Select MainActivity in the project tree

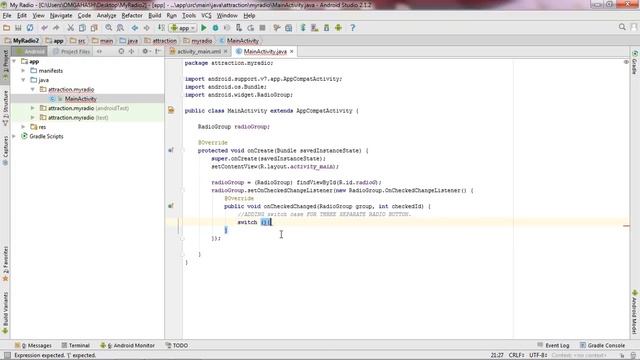tap(80, 99)
